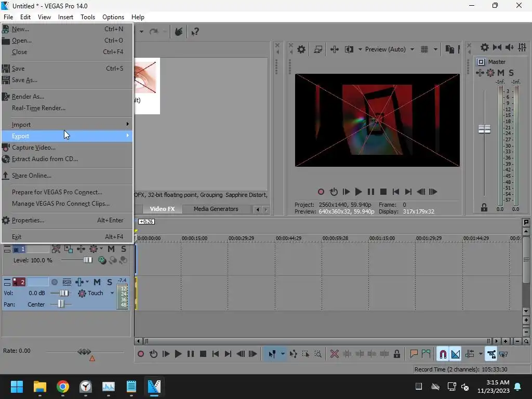The height and width of the screenshot is (399, 532).
Task: Toggle Lock Envelopes to Events button
Action: [491, 354]
